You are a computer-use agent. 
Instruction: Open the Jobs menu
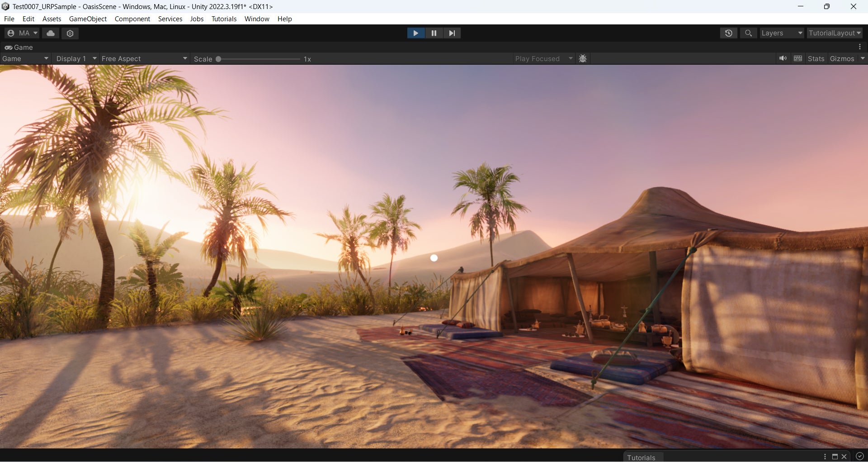197,19
